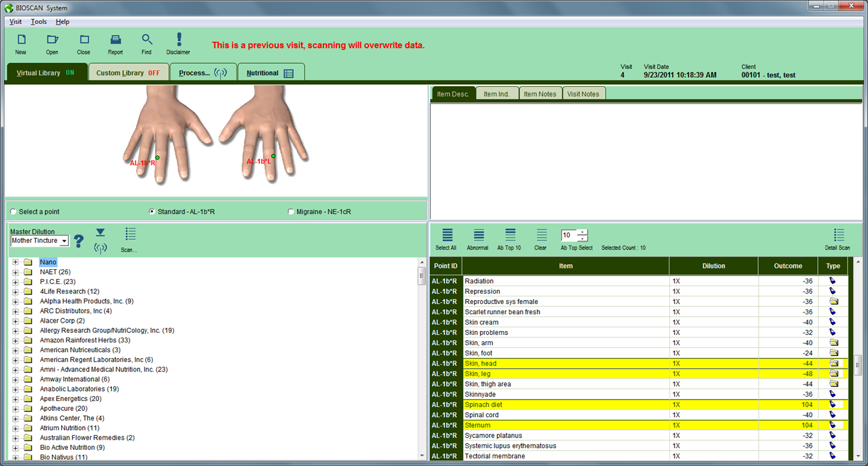Increase the Ab Top Select spinner value
The height and width of the screenshot is (466, 868).
(583, 232)
